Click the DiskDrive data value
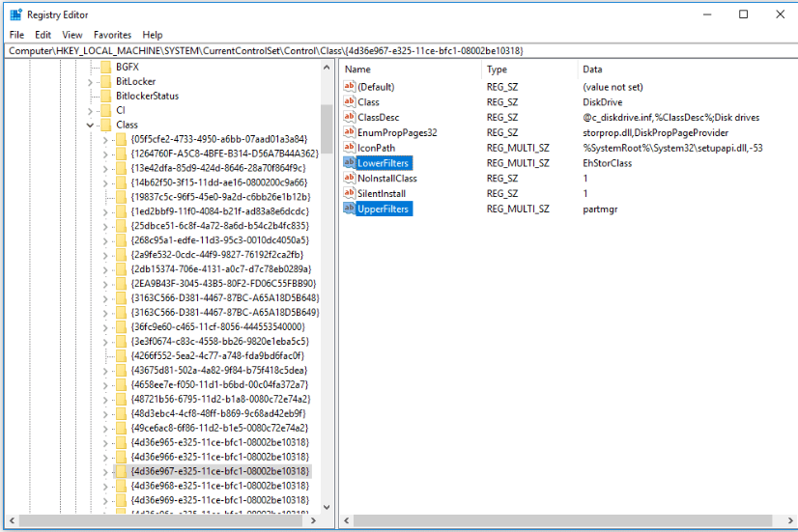 [x=603, y=101]
